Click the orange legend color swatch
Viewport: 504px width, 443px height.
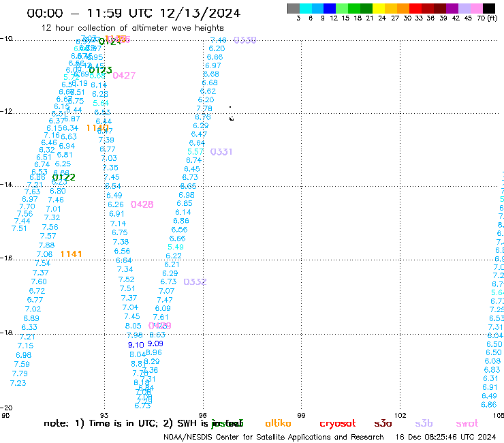403,8
